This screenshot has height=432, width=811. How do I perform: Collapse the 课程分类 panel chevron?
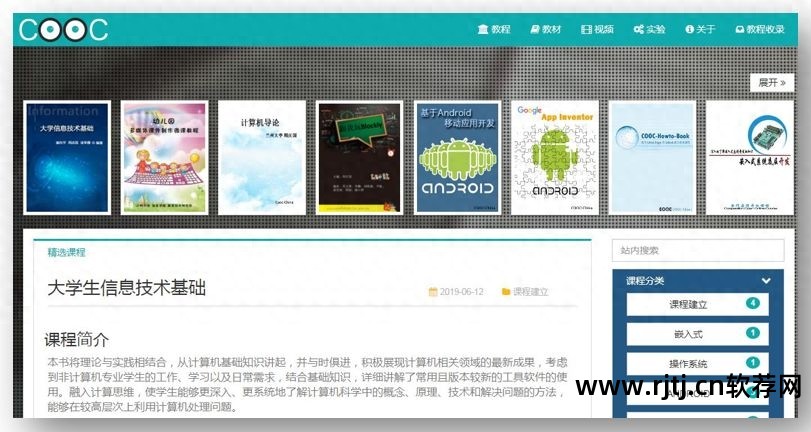click(x=766, y=280)
